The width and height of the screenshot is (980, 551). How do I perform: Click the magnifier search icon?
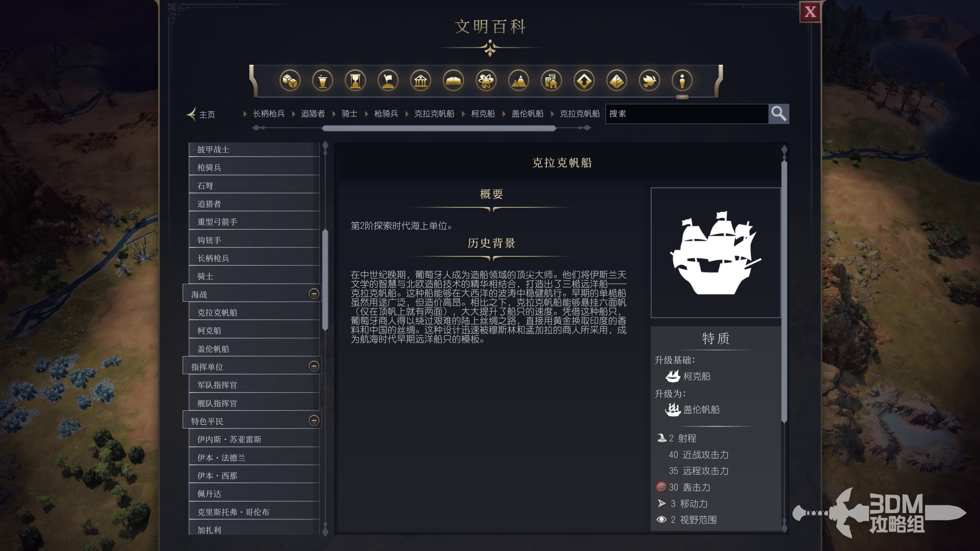[x=779, y=114]
